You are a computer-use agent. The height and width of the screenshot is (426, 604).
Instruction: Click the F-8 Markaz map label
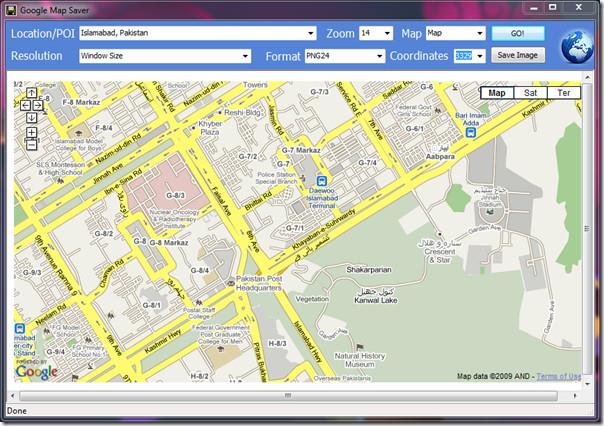81,102
